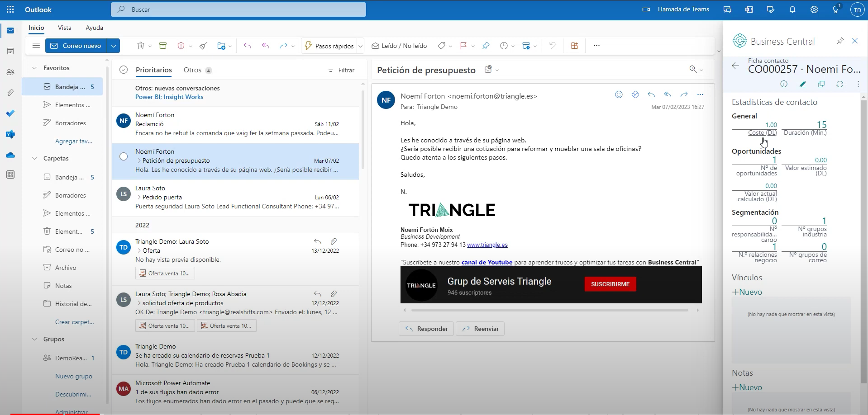
Task: Open the Correo nuevo dropdown arrow
Action: [x=114, y=46]
